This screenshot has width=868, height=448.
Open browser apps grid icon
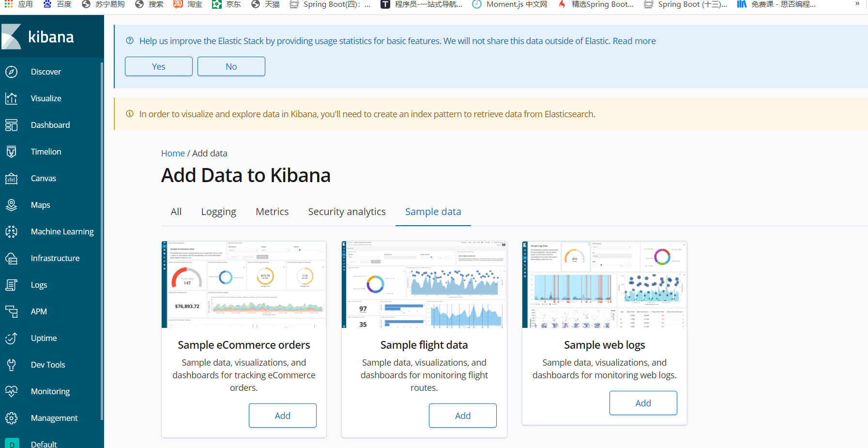pyautogui.click(x=9, y=4)
